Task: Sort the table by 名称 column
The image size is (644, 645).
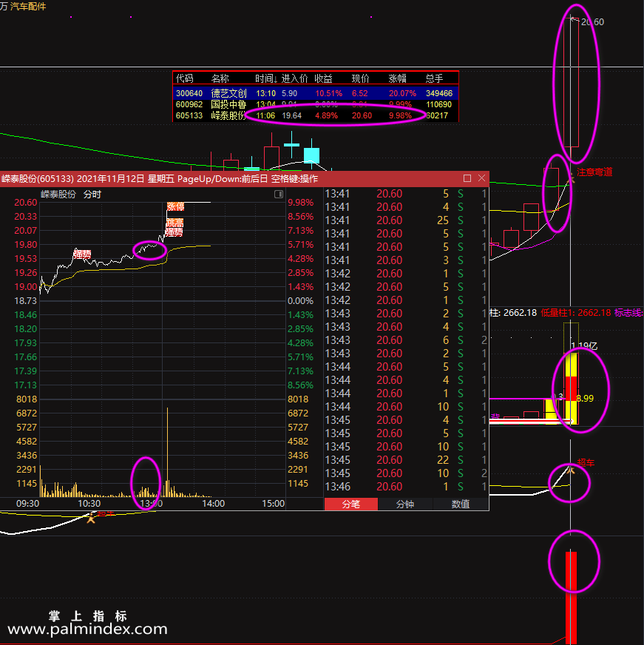Action: tap(220, 78)
